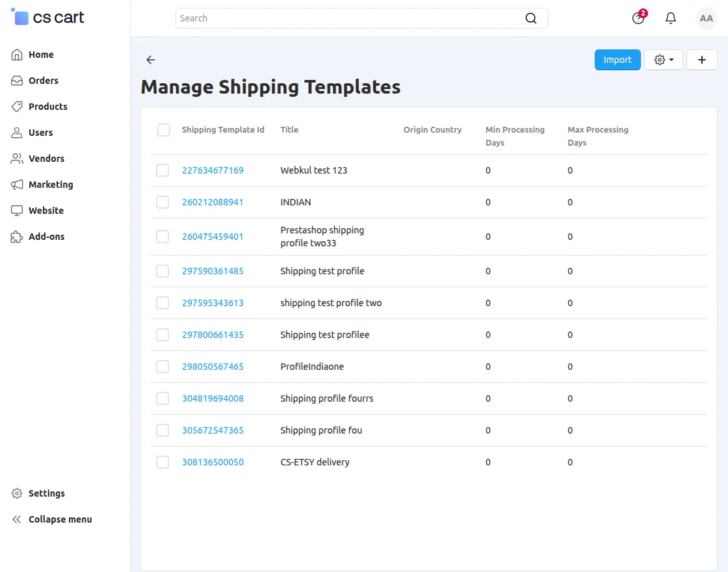Check the INDIAN row checkbox

click(x=162, y=202)
